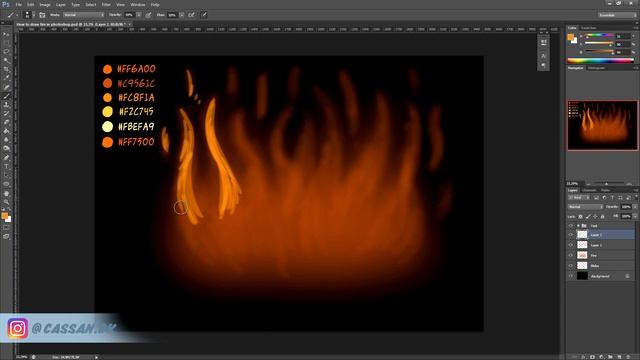Select the Rectangular Marquee tool
The image size is (640, 360).
(x=6, y=43)
